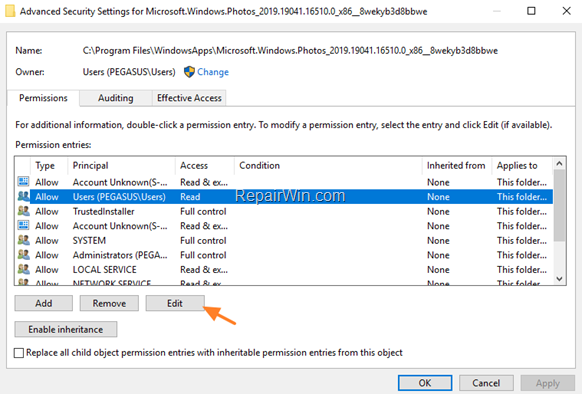
Task: Click scroll up arrow of permission list
Action: coord(559,163)
